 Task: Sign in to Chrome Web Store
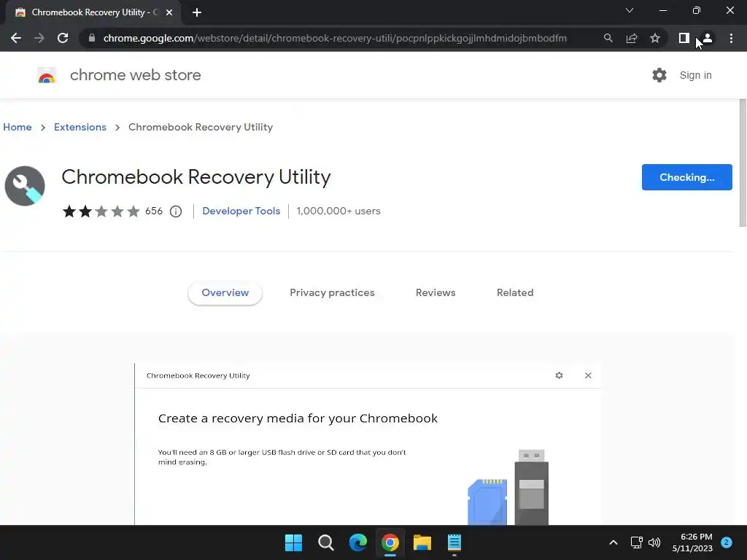695,75
